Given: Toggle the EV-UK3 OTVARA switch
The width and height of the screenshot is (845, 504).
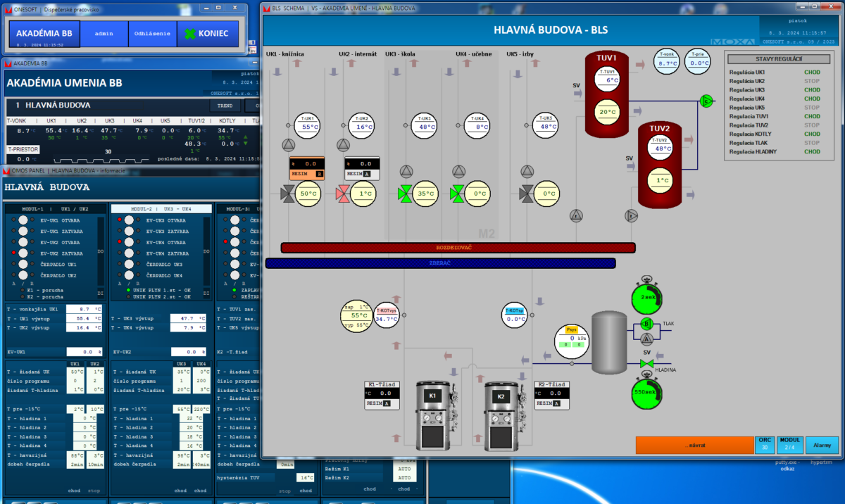Looking at the screenshot, I should [x=129, y=220].
